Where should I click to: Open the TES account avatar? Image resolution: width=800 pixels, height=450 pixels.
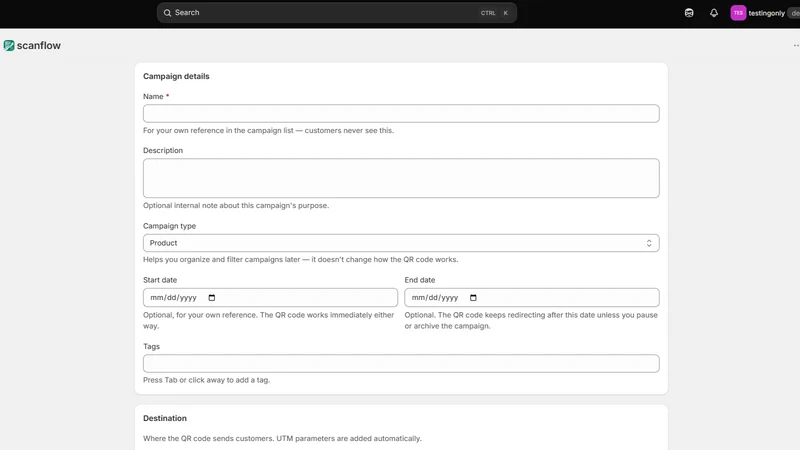(x=738, y=13)
